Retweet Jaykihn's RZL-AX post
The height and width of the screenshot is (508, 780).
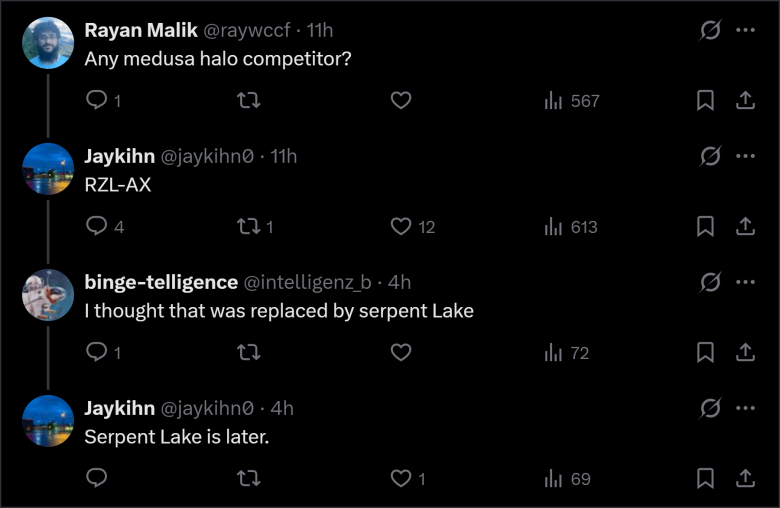click(248, 227)
